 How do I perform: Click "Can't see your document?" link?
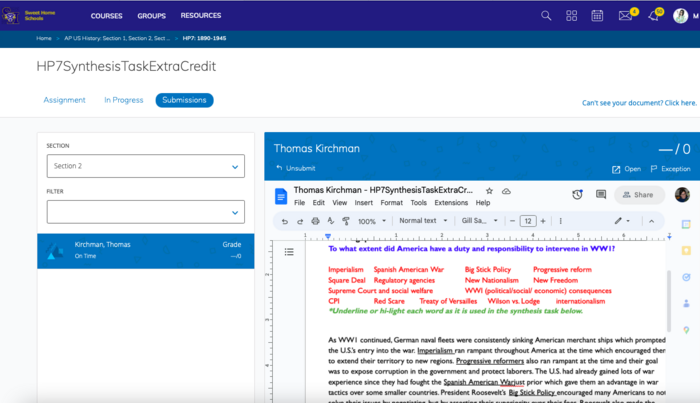pos(639,102)
